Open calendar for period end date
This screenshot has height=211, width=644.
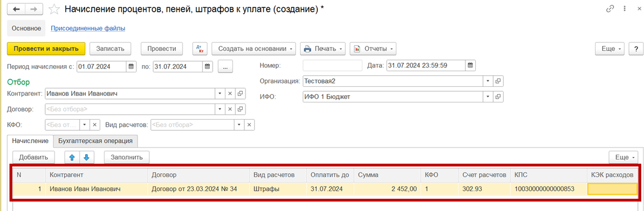coord(208,66)
